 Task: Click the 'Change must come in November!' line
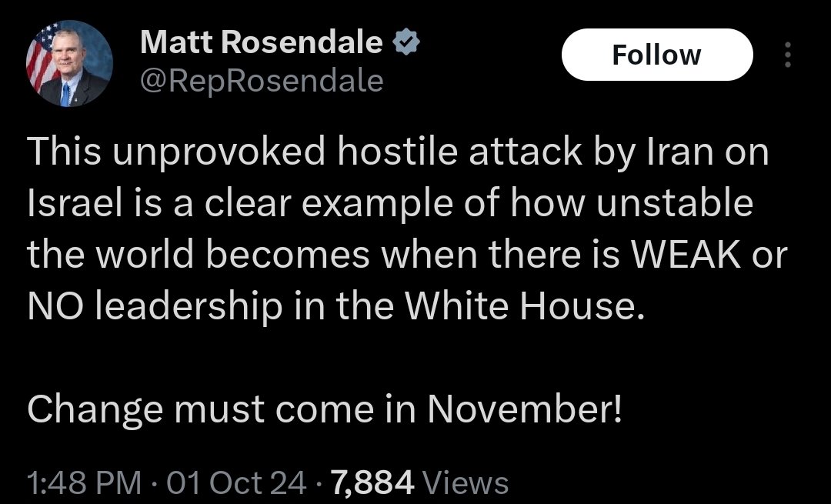tap(324, 409)
